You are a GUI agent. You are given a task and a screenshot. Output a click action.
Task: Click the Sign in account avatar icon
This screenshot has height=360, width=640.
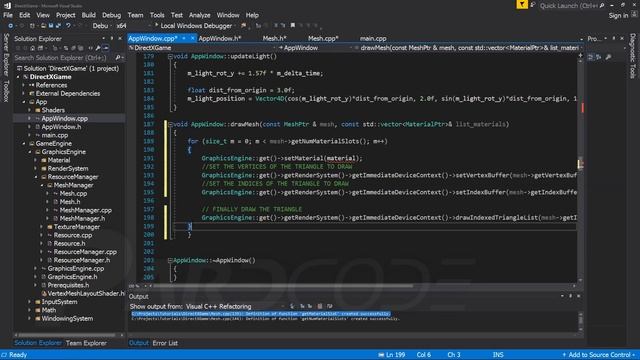[x=634, y=14]
